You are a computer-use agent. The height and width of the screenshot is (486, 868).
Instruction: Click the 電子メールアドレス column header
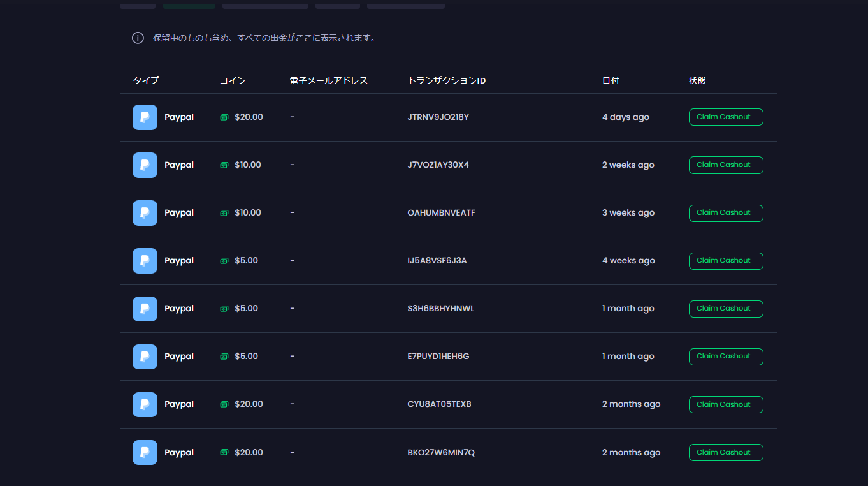coord(329,80)
